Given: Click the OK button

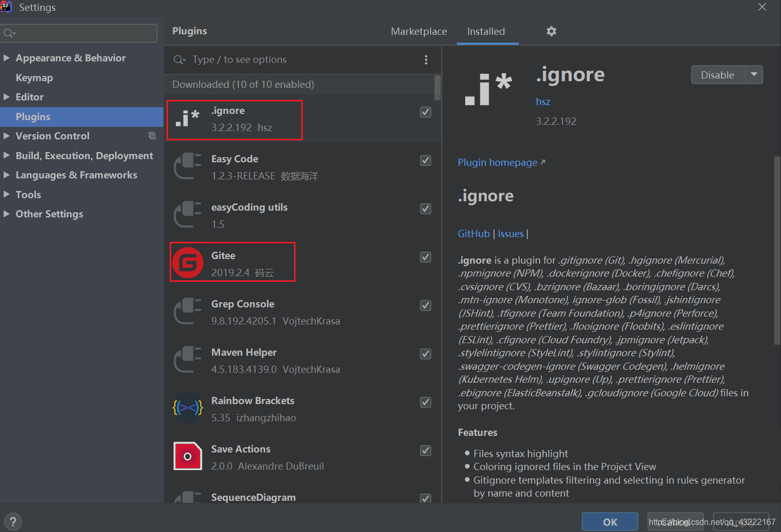Looking at the screenshot, I should pyautogui.click(x=610, y=522).
